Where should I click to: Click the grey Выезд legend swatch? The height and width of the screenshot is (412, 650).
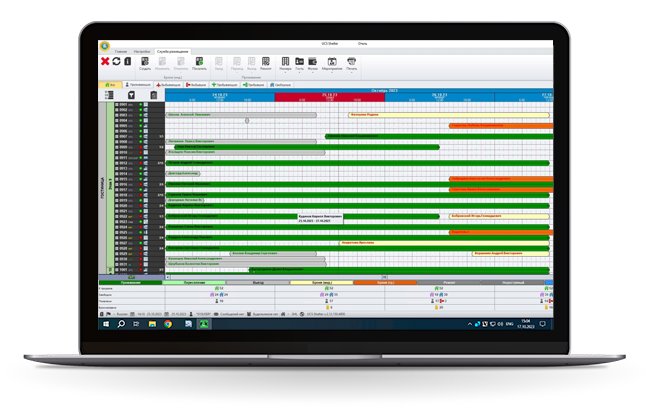[x=258, y=283]
